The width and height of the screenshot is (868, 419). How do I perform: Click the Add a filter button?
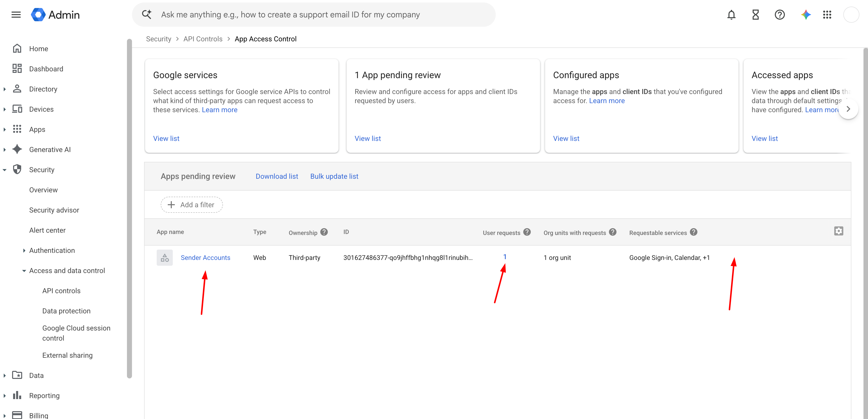[x=192, y=205]
